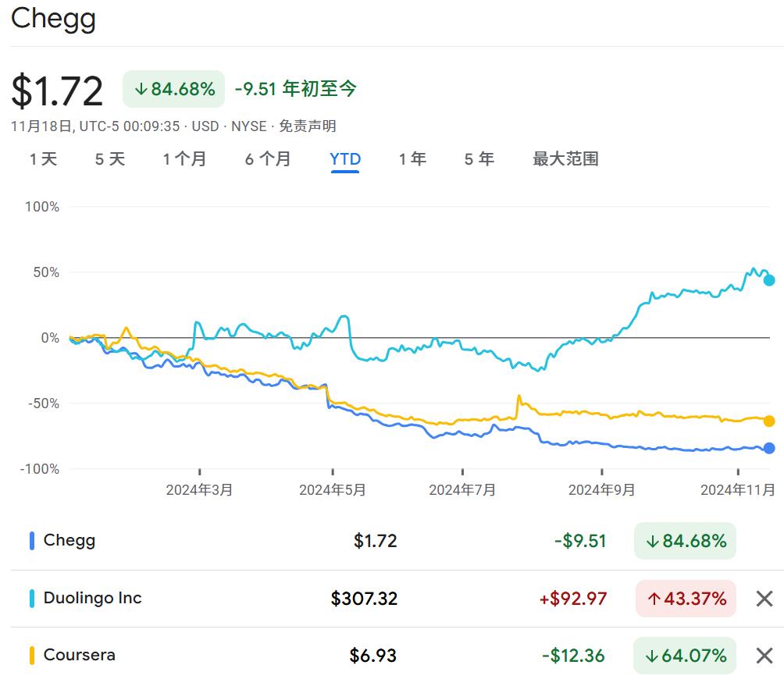Remove Duolingo Inc from the comparison
The image size is (784, 679).
click(x=764, y=599)
